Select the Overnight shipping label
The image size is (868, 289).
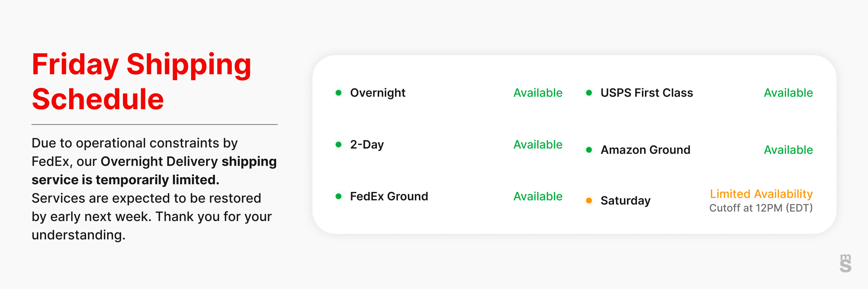click(x=378, y=93)
